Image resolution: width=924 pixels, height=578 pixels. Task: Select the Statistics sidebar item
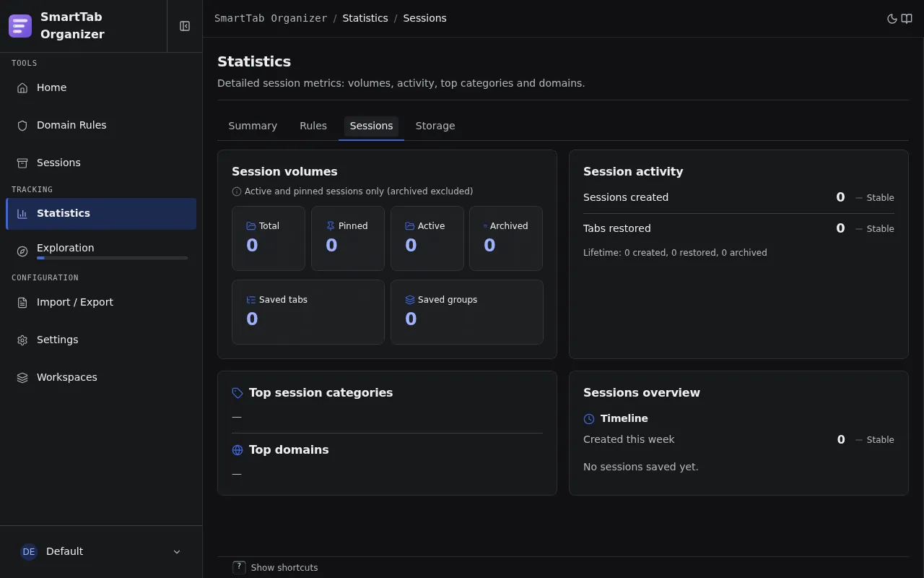pyautogui.click(x=101, y=213)
